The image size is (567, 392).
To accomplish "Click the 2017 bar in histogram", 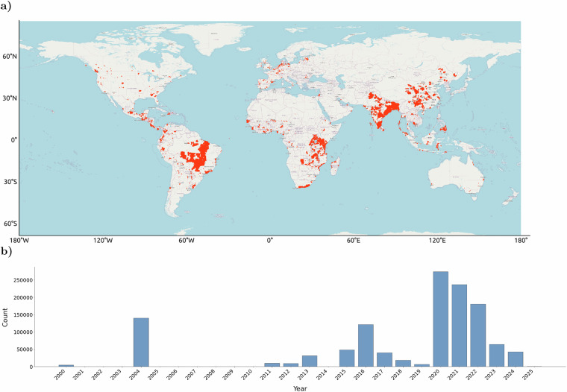I will coord(384,359).
